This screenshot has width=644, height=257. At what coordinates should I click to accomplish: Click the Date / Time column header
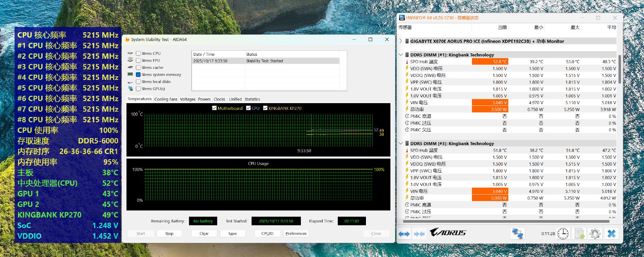pos(218,54)
